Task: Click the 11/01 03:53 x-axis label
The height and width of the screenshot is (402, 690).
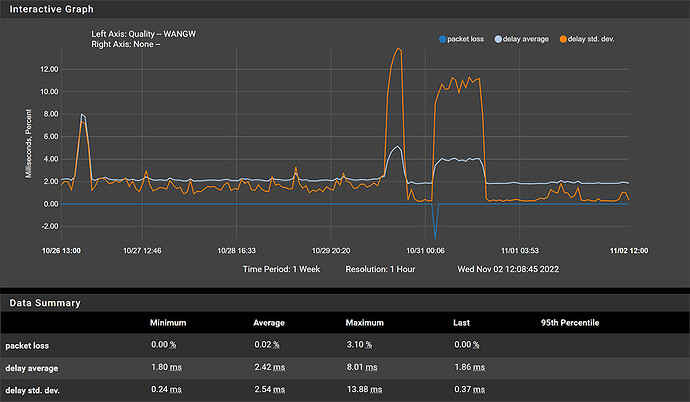Action: 520,251
